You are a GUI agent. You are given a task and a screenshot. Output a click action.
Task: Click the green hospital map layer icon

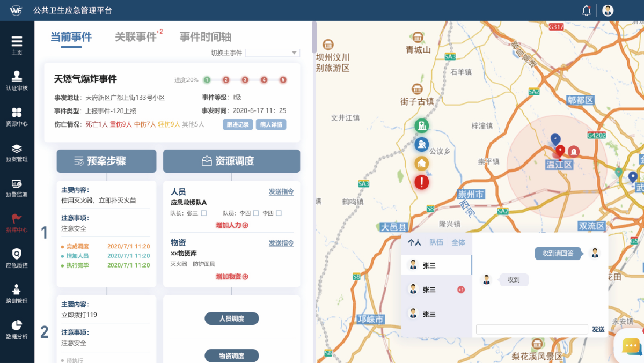point(422,126)
